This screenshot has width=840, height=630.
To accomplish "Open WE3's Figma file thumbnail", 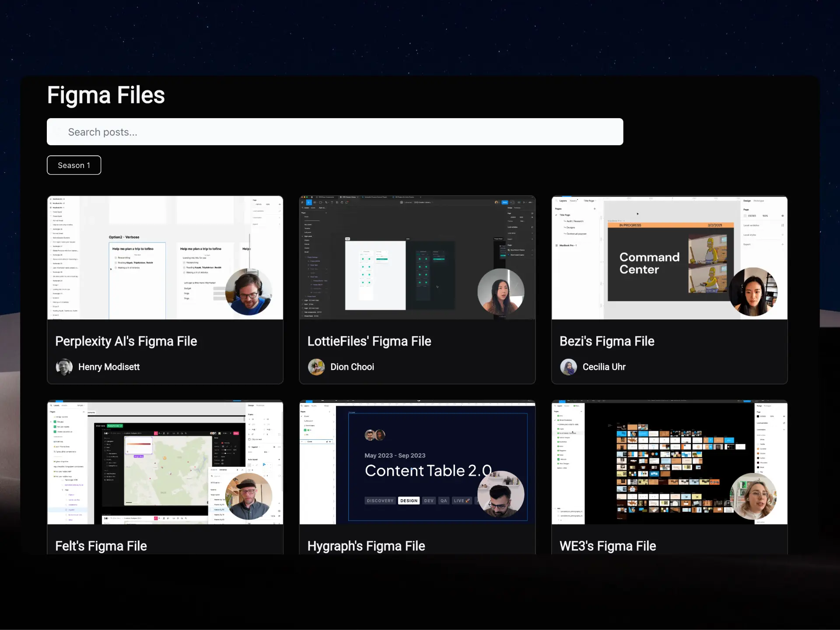I will tap(669, 462).
